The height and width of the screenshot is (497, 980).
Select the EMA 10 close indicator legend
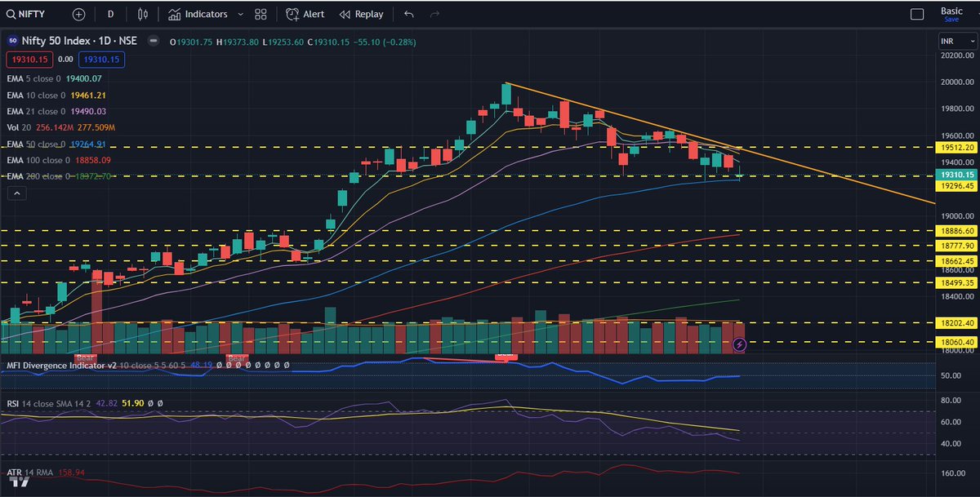pos(56,95)
